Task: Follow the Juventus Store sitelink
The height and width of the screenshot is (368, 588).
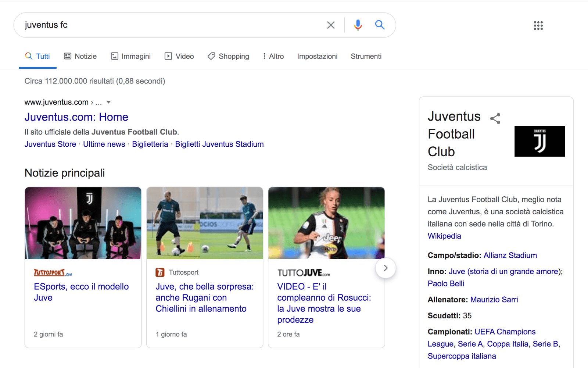Action: [x=50, y=144]
